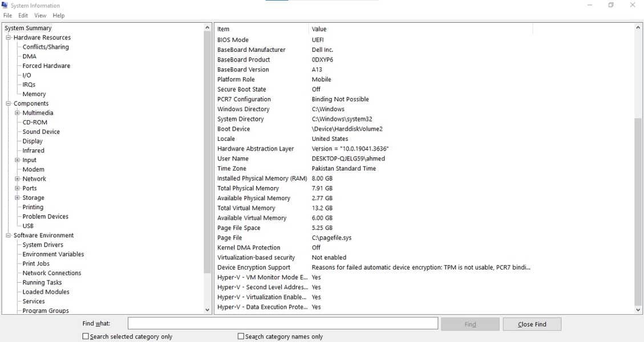Expand the Storage category node
644x342 pixels.
pyautogui.click(x=18, y=198)
